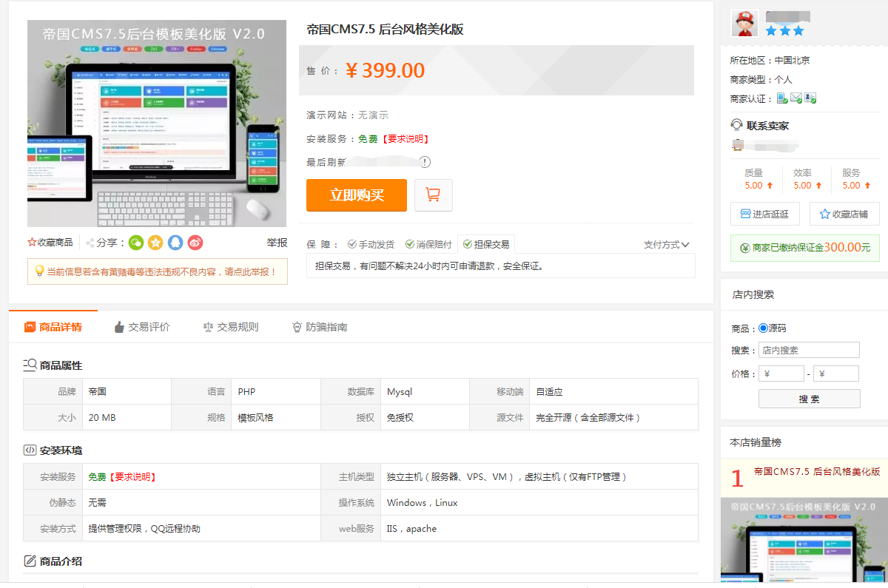Click the edit icon beside 商品介绍
Image resolution: width=888 pixels, height=588 pixels.
[30, 561]
